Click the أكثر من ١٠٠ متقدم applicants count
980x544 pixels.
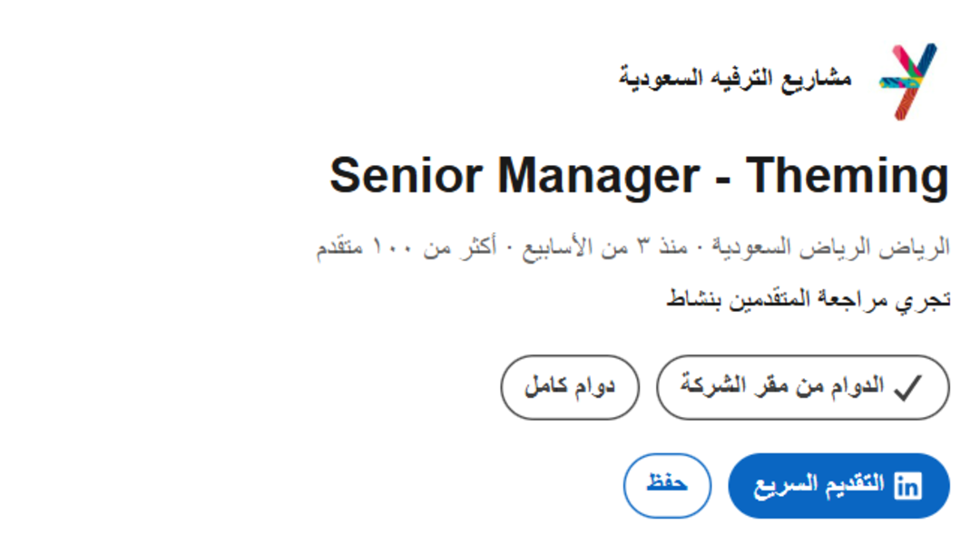[407, 248]
